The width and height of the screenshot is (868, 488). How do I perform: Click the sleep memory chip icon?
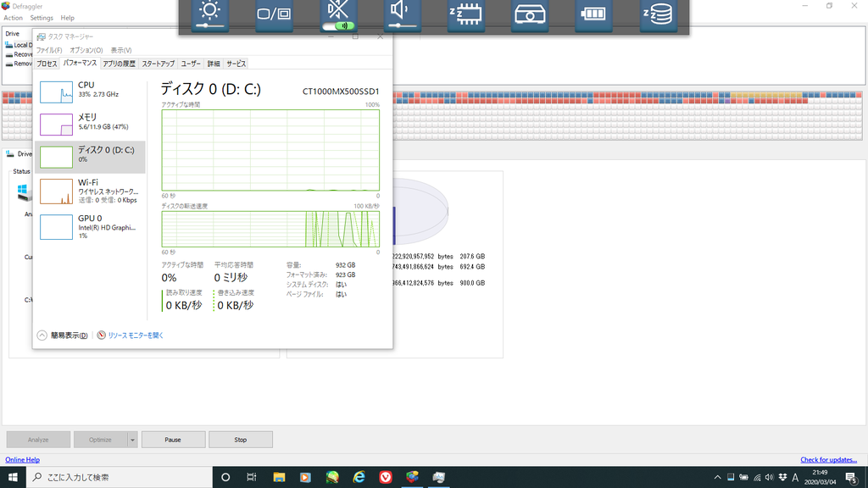pyautogui.click(x=465, y=14)
